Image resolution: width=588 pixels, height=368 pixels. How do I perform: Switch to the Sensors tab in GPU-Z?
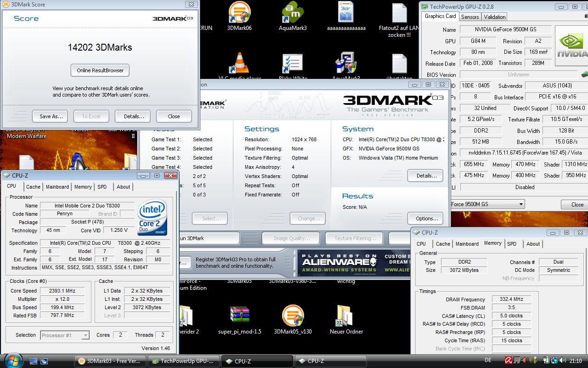pyautogui.click(x=470, y=17)
